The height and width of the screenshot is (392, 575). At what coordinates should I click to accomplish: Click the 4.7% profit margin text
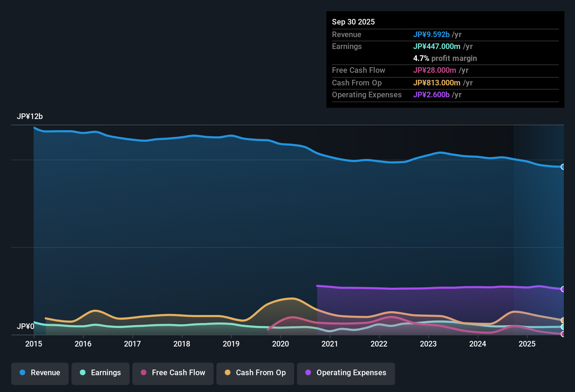445,58
